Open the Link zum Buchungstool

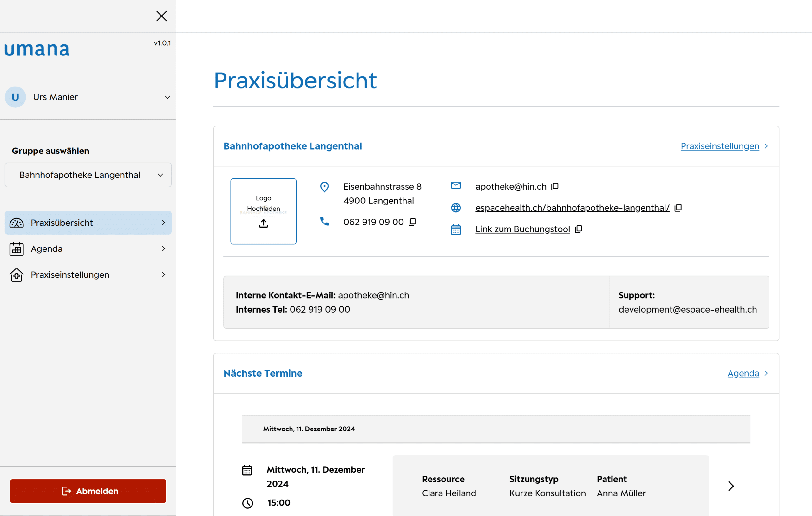coord(522,229)
